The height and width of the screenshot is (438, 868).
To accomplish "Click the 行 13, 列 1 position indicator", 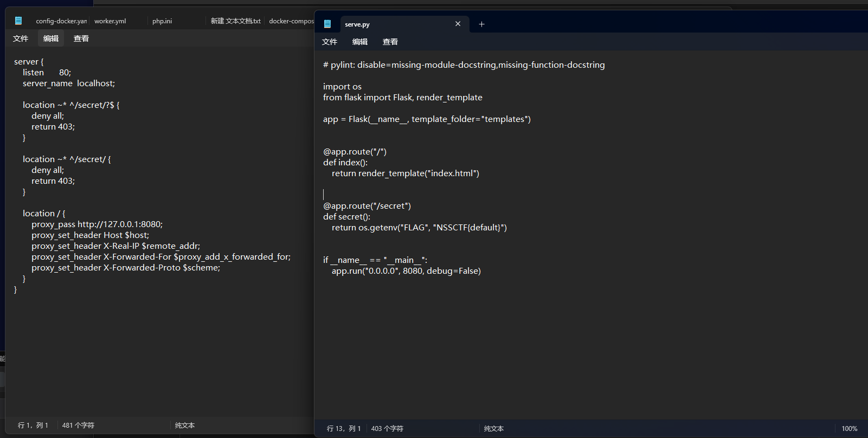I will [x=344, y=429].
